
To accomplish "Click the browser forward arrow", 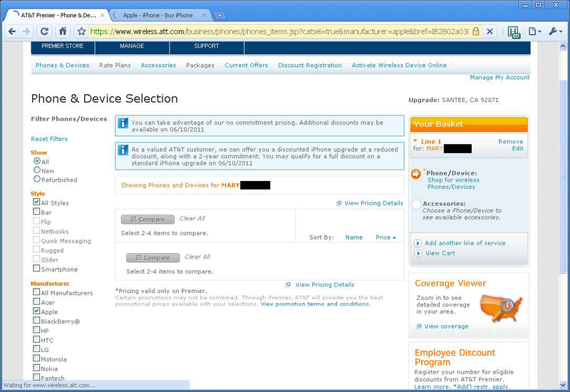I will (x=26, y=31).
